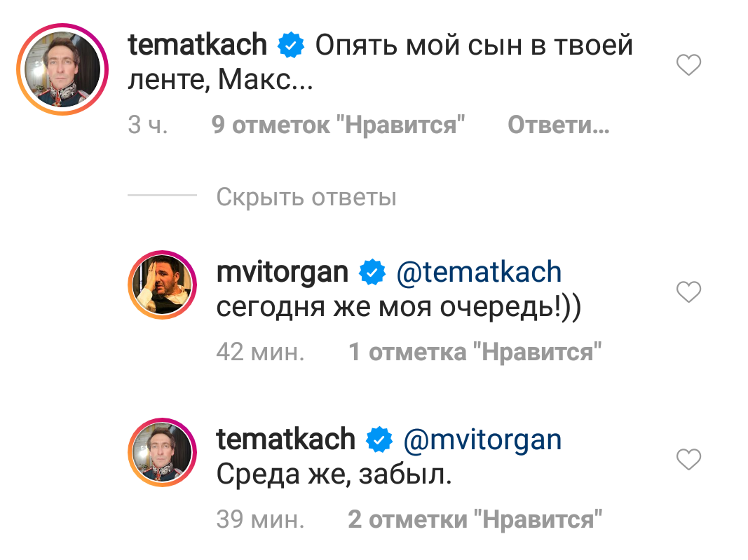Like the reply "Среда же, забыл."
The width and height of the screenshot is (748, 560).
[x=688, y=460]
